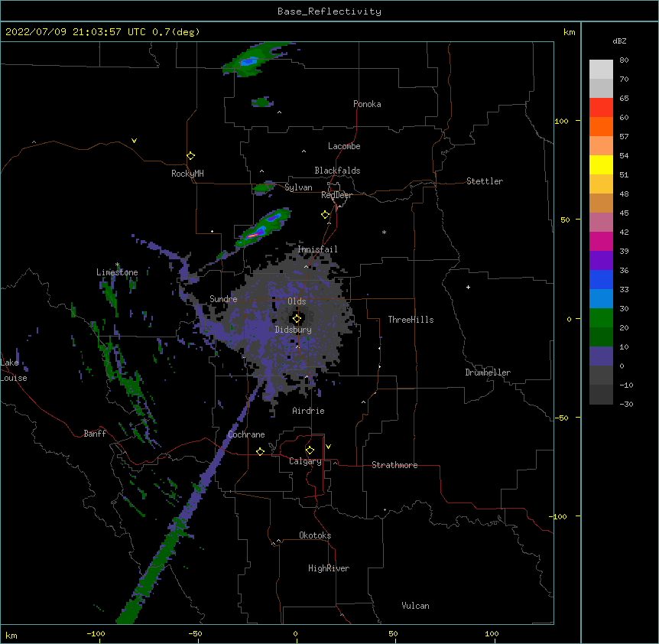
Task: Click the yellow diamond marker above RockyMH
Action: coord(190,156)
